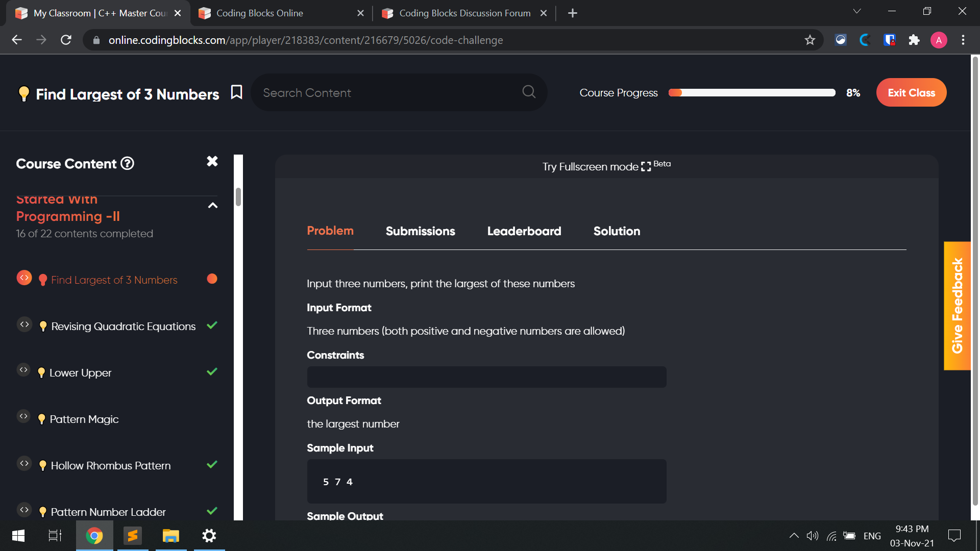The image size is (980, 551).
Task: Show hidden system tray icons
Action: (794, 536)
